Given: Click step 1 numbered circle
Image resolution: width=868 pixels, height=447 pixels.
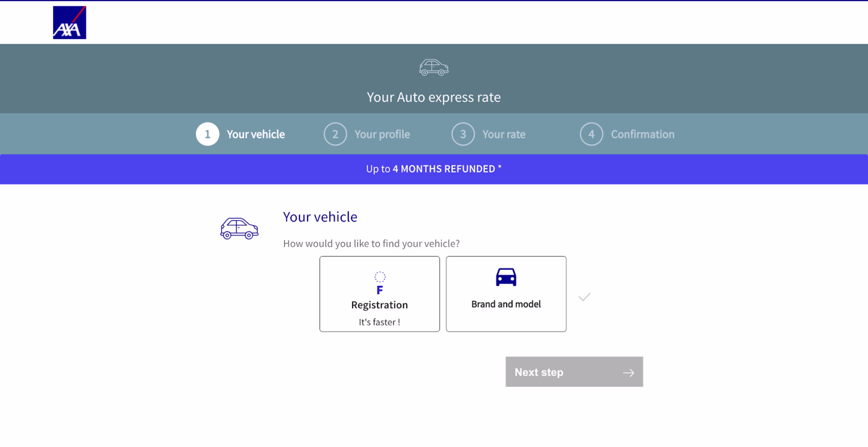Looking at the screenshot, I should point(208,134).
